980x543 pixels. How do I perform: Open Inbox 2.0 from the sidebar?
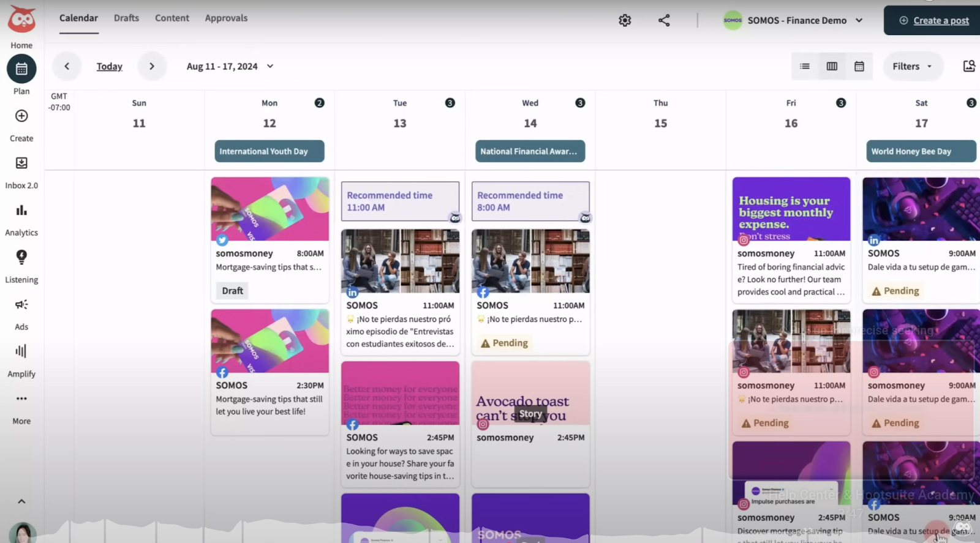coord(21,163)
